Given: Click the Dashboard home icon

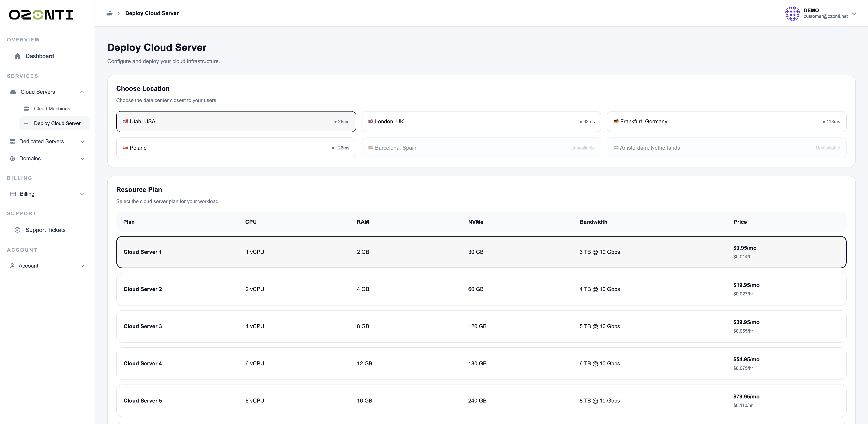Looking at the screenshot, I should click(x=17, y=56).
